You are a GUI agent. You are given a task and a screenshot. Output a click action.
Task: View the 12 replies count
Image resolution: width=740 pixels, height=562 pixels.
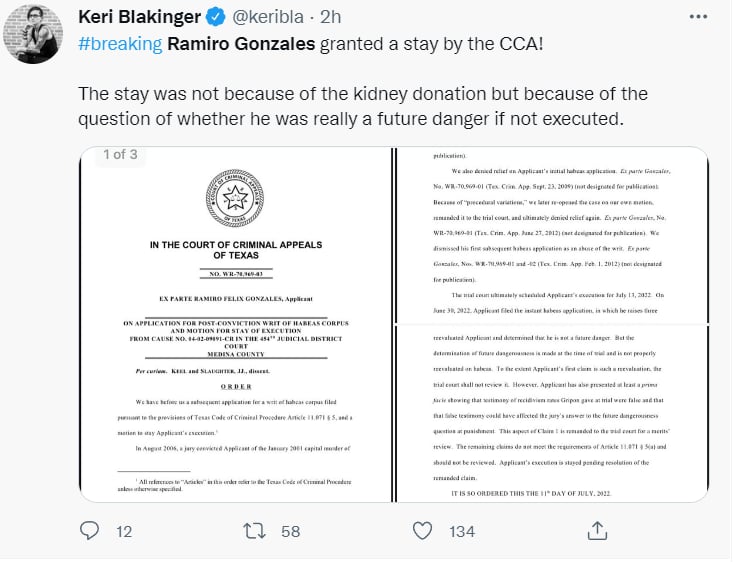pos(124,532)
